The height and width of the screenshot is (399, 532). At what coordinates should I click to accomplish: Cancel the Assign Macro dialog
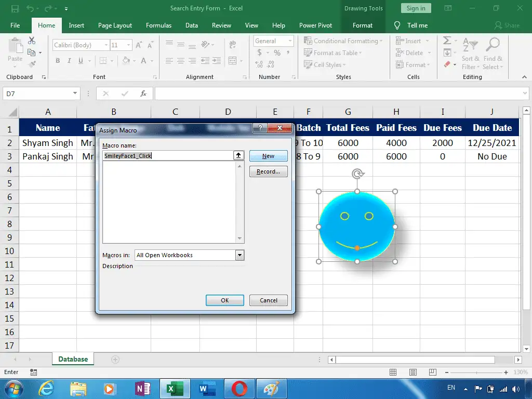(x=269, y=300)
